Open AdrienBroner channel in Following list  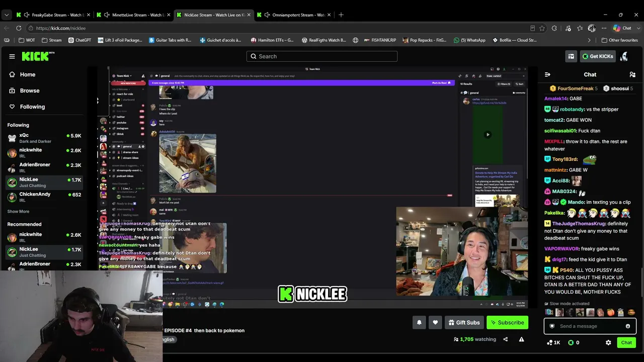pyautogui.click(x=44, y=168)
